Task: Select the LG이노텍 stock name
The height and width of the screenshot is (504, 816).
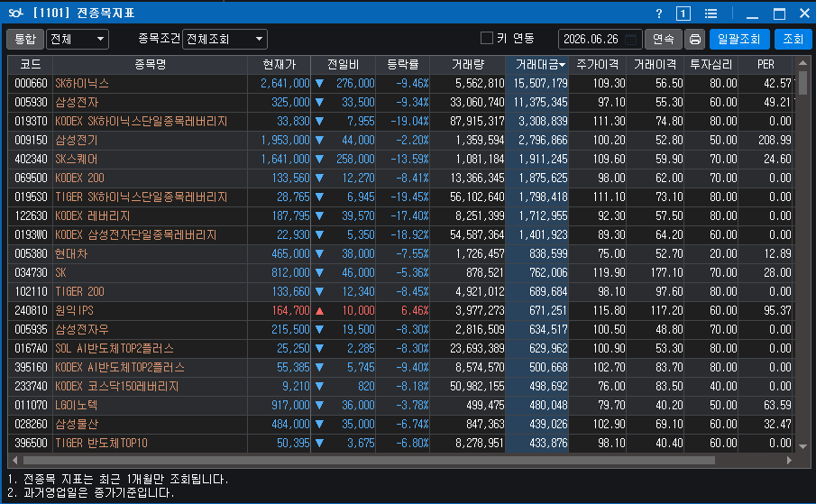Action: (76, 405)
